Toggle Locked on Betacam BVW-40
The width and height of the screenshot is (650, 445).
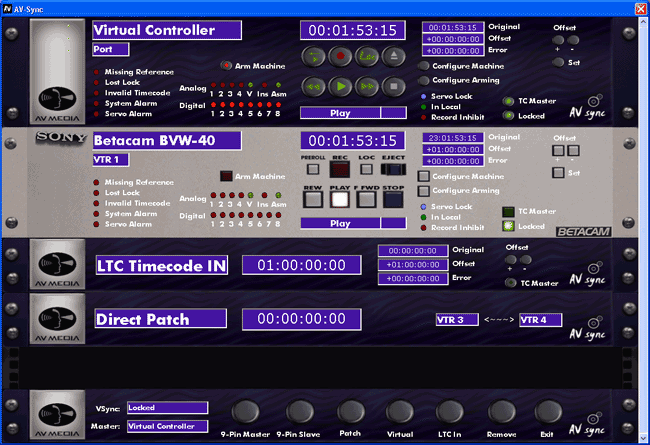tap(508, 226)
